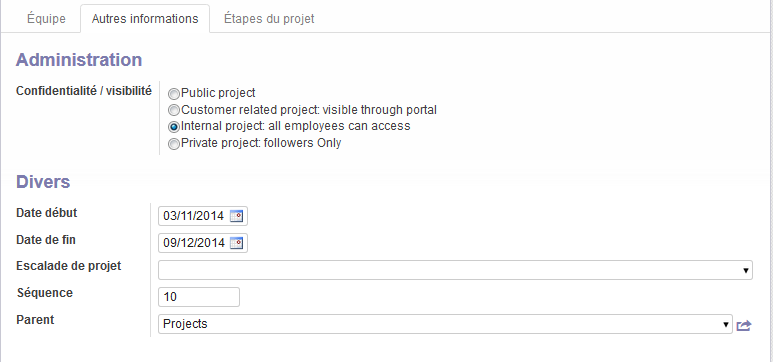
Task: Click the Administration section heading
Action: 79,60
